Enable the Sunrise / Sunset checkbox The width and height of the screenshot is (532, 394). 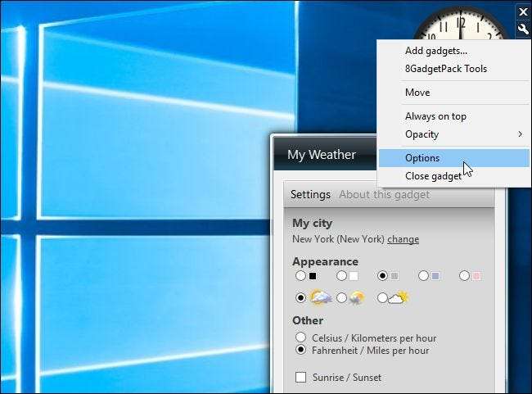click(x=301, y=377)
